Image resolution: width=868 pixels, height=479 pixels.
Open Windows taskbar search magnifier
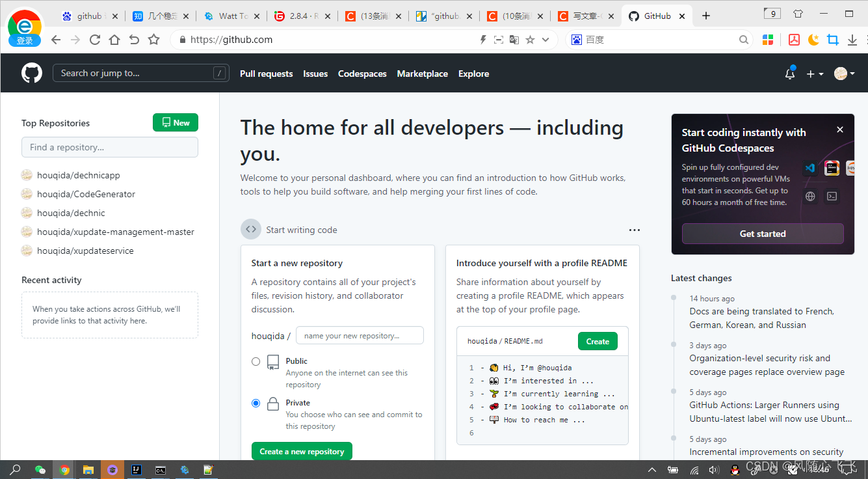pyautogui.click(x=15, y=469)
